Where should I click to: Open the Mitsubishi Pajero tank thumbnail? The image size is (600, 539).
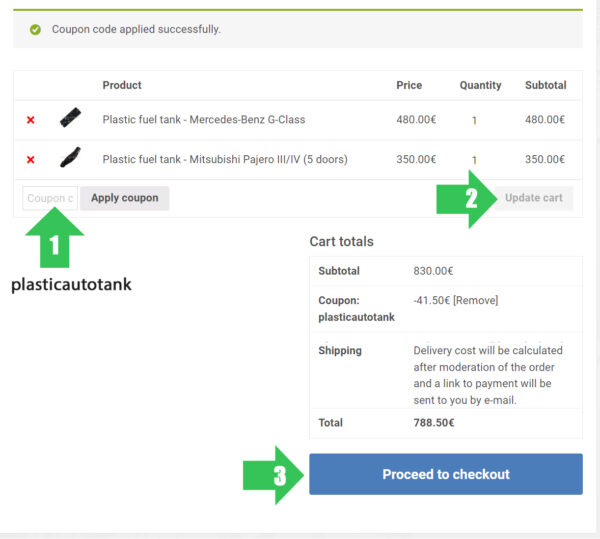(x=69, y=158)
